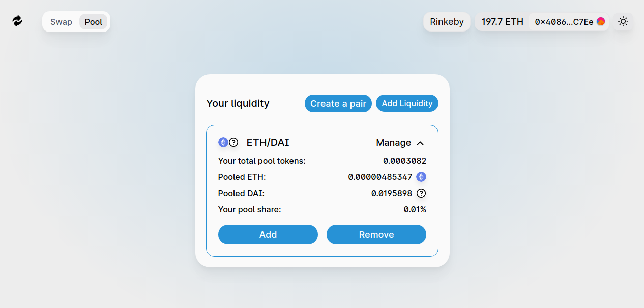Click the unknown token icon in Pooled DAI row
This screenshot has height=308, width=644.
[x=421, y=193]
